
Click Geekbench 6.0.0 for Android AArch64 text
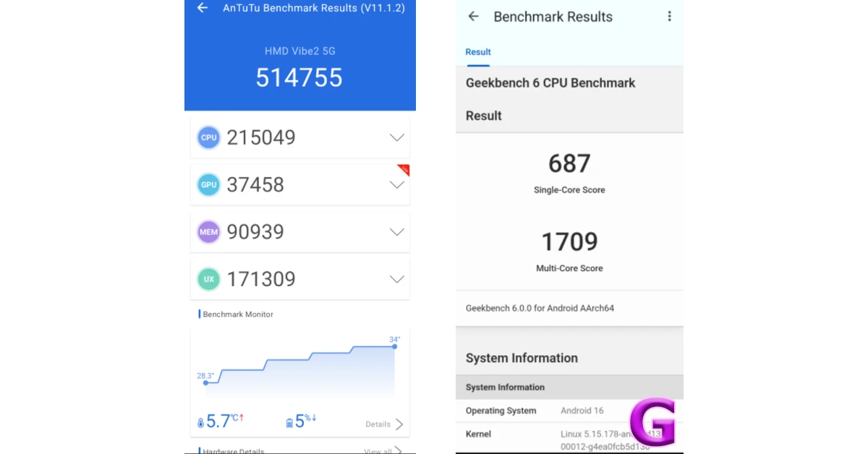540,308
